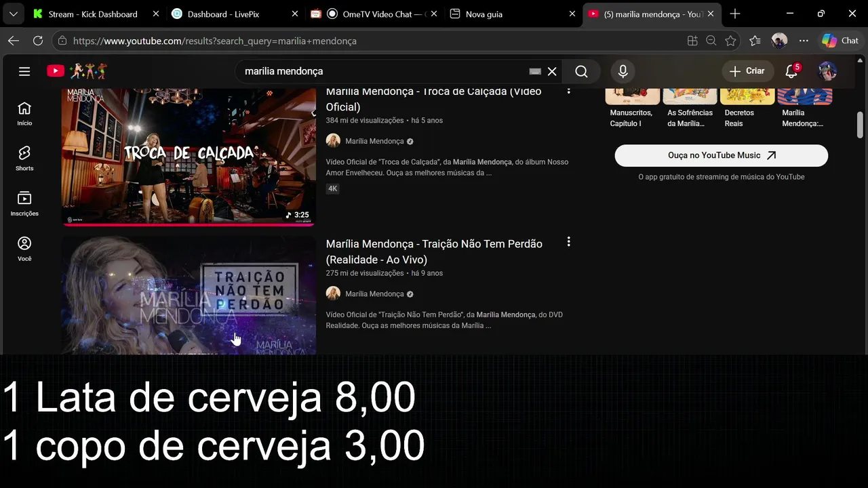Open the Manuscritos, Capítulo I album
868x488 pixels.
(x=632, y=107)
